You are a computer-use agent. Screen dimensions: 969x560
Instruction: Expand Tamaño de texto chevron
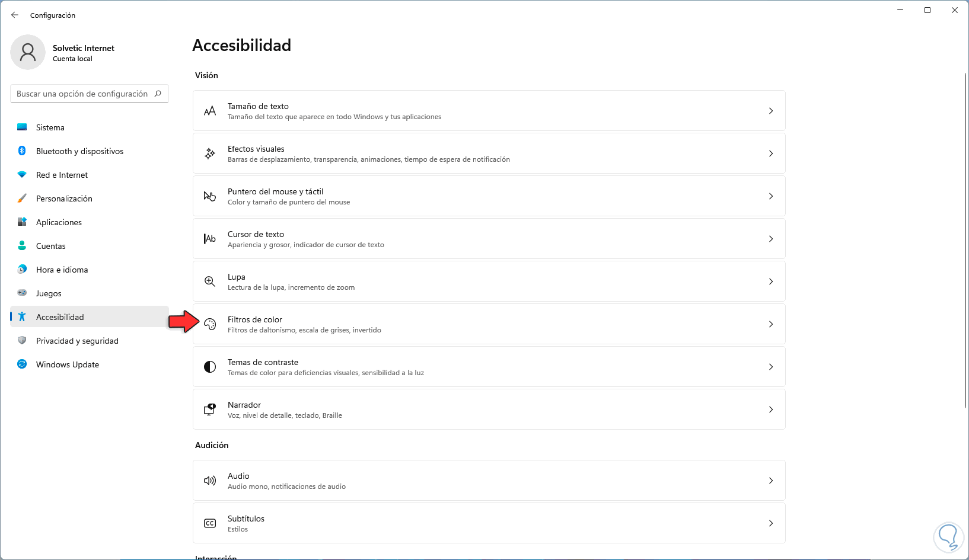771,111
